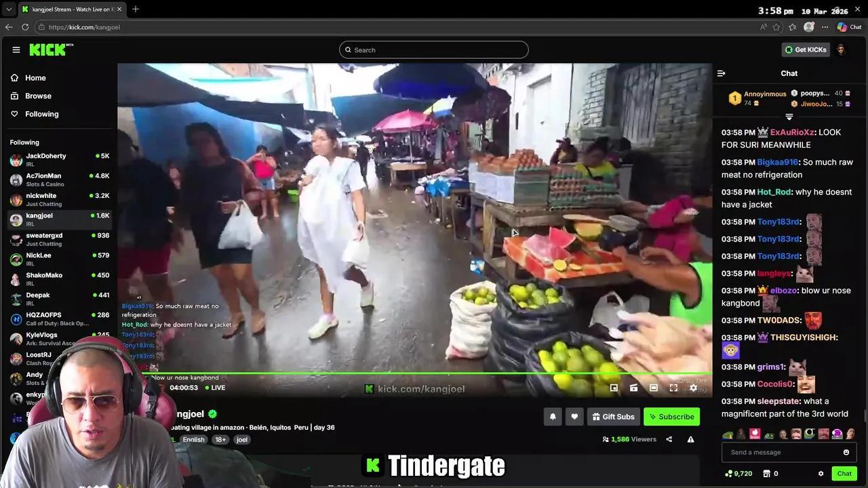The image size is (868, 488).
Task: Click Bigkaa916 username in chat
Action: [777, 163]
